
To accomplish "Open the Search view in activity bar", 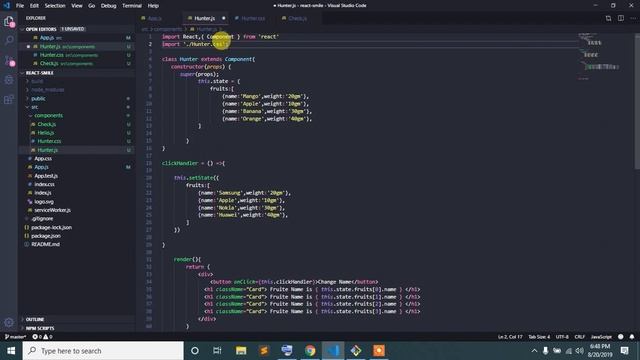I will tap(9, 40).
